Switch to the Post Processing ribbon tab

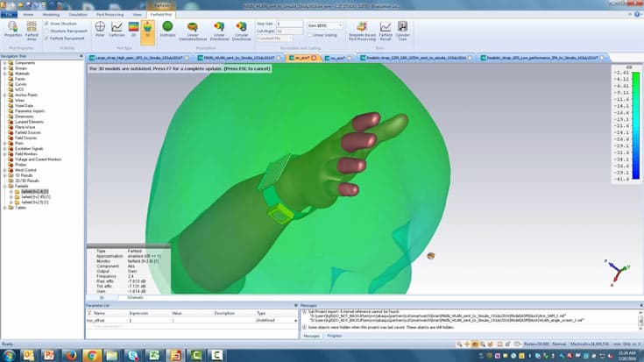[110, 14]
